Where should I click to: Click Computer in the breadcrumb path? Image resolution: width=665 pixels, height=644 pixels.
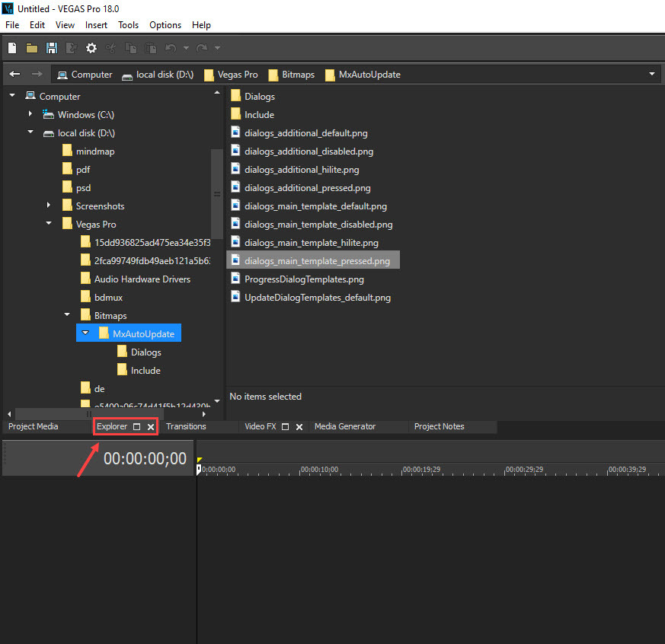point(85,75)
